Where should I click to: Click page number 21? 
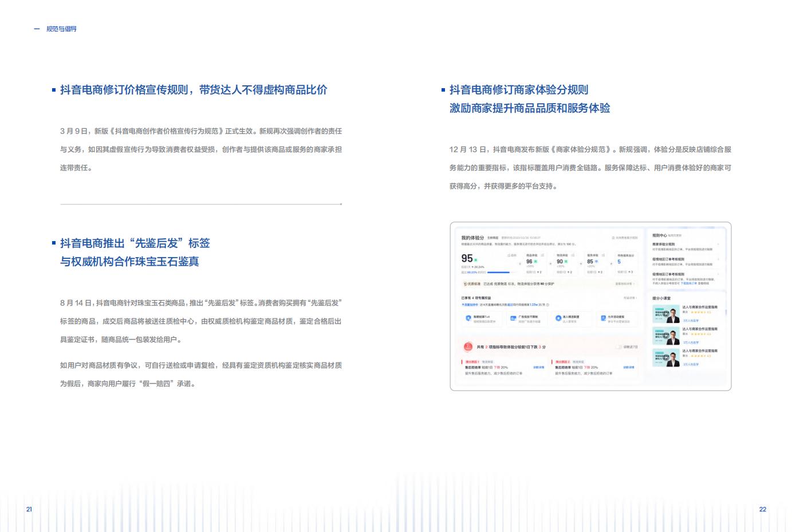pos(29,509)
